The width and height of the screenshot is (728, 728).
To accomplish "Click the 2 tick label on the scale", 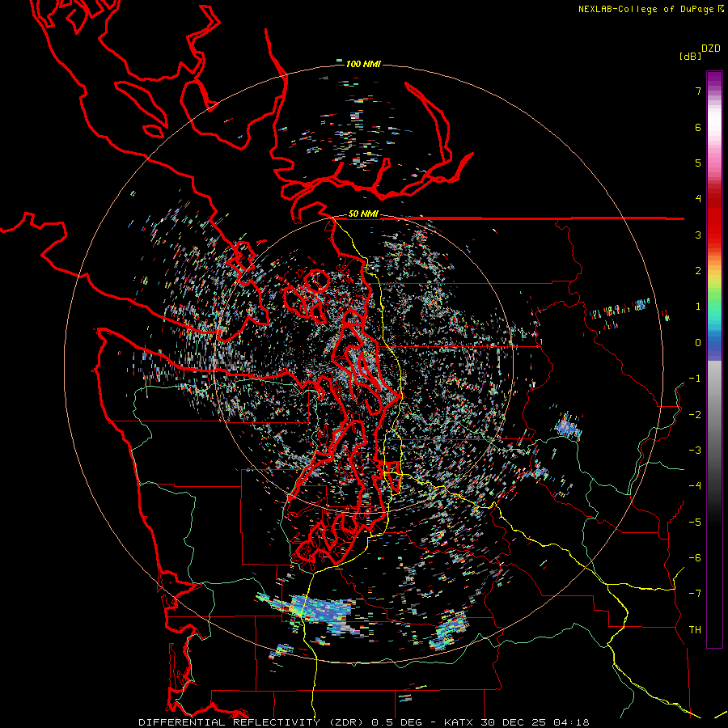I will click(x=698, y=271).
